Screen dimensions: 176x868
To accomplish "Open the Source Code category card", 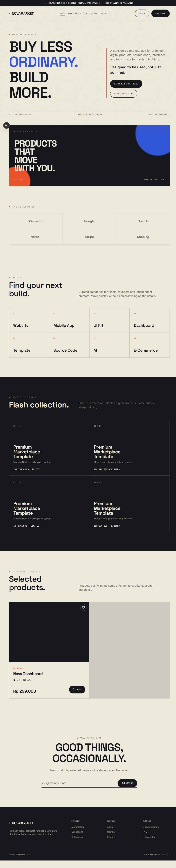I will coord(69,345).
